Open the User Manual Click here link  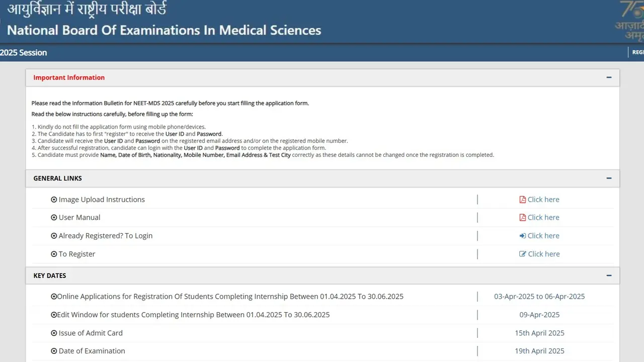tap(543, 217)
